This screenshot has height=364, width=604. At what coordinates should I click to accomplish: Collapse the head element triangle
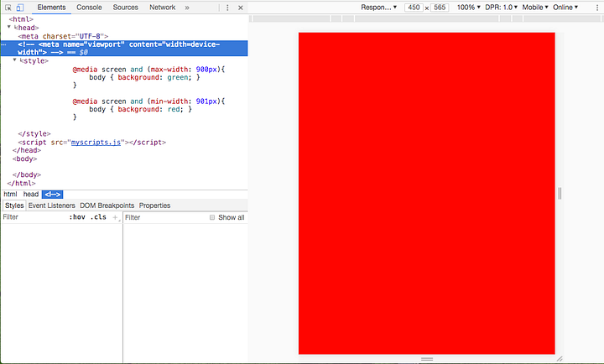click(9, 27)
